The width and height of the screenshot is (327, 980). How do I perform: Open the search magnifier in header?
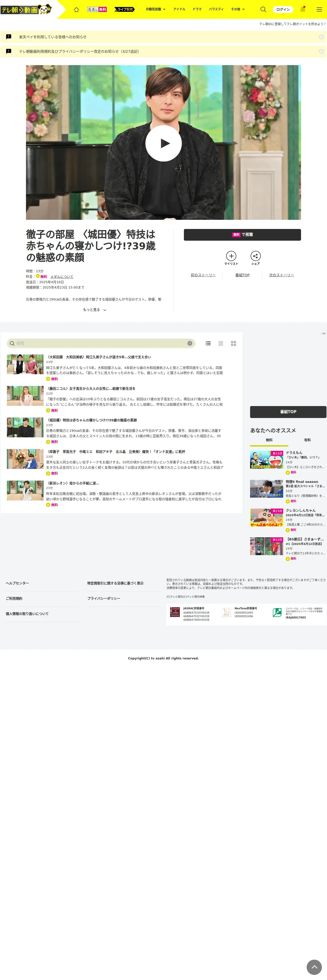pos(263,9)
